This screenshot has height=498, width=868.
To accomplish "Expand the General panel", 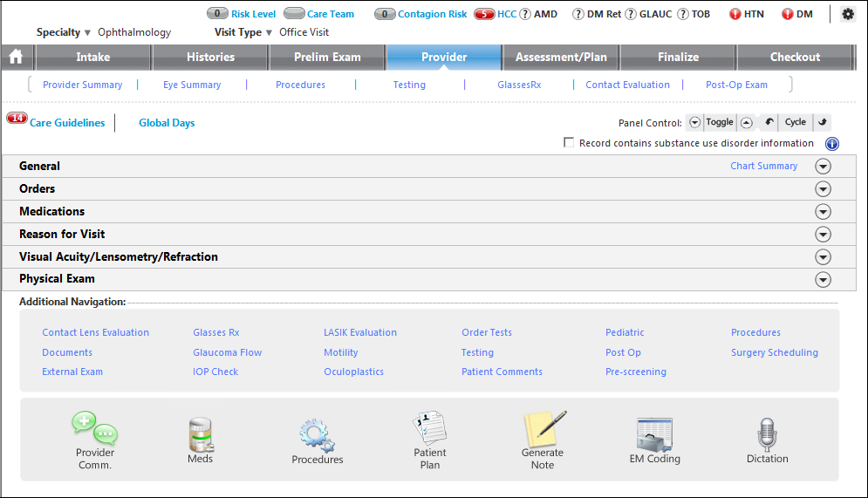I will pos(823,166).
